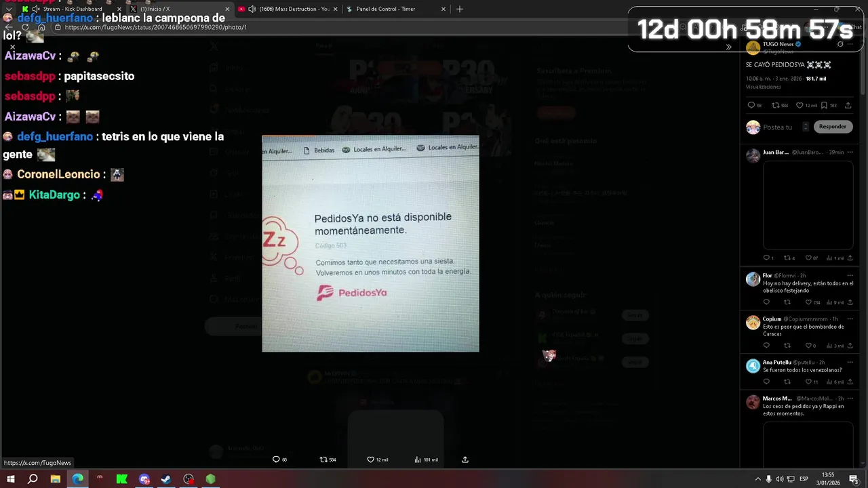Click the volume icon in system tray
This screenshot has width=868, height=488.
coord(779,479)
